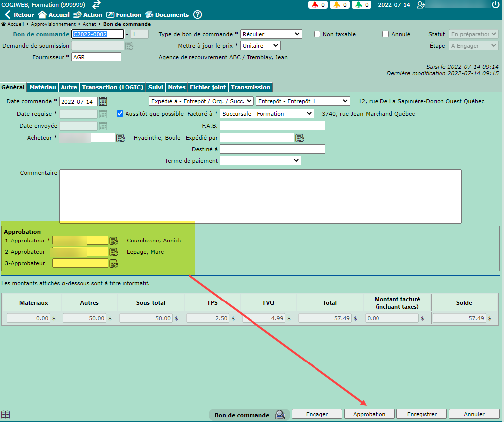Viewport: 504px width, 422px height.
Task: Open the Facturé à dropdown
Action: point(267,114)
